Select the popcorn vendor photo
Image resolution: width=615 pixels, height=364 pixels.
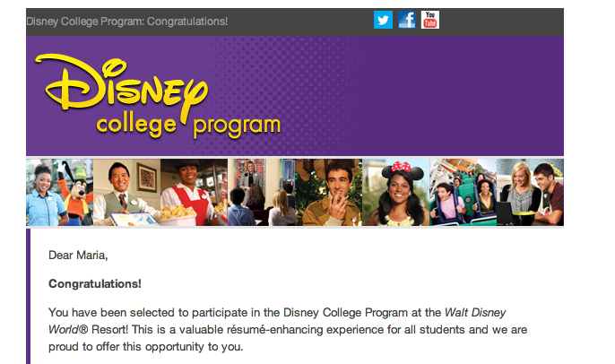pyautogui.click(x=194, y=192)
